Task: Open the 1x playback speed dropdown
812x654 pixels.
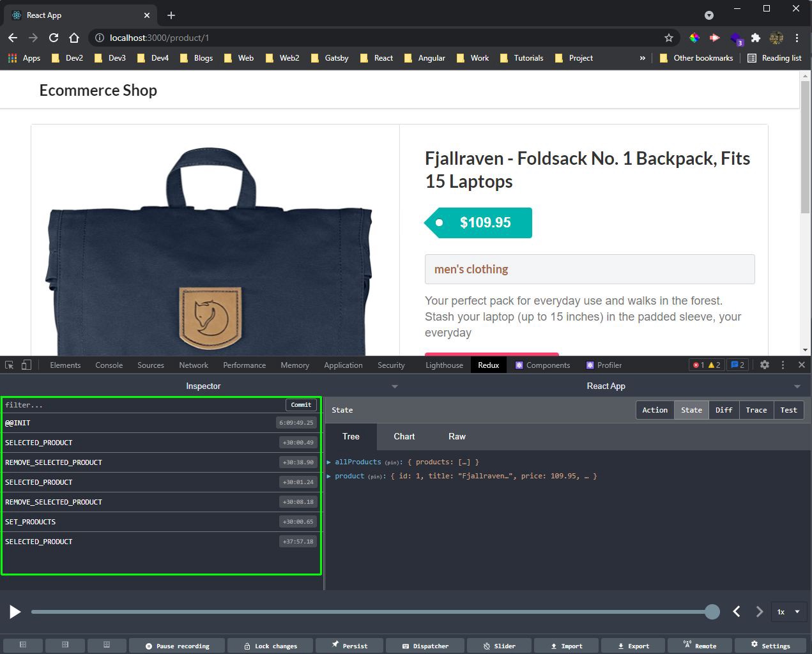Action: tap(788, 612)
